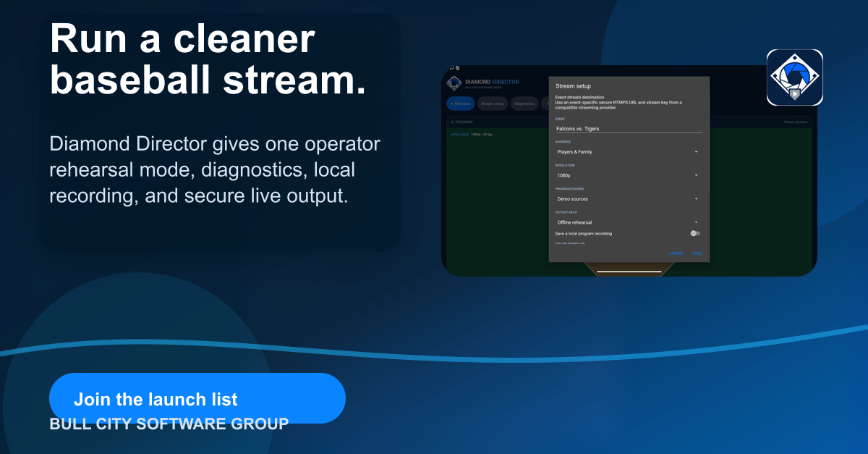Click the Demo sources label in Program bar
Image resolution: width=868 pixels, height=454 pixels.
pos(796,122)
